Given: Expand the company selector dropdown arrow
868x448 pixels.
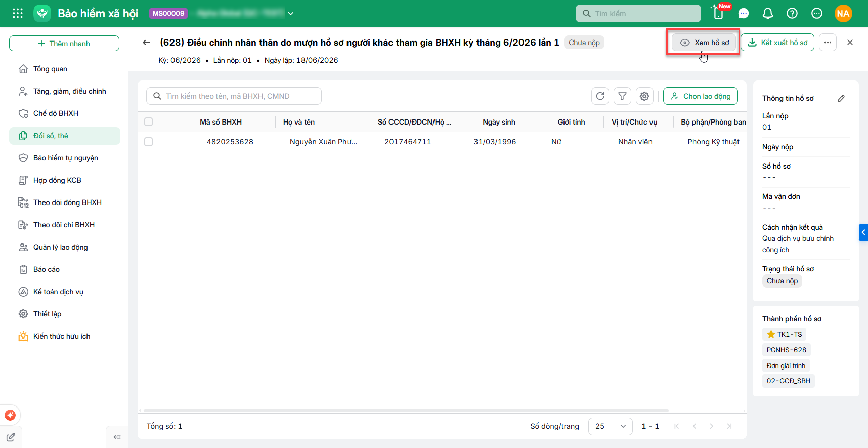Looking at the screenshot, I should (x=291, y=14).
